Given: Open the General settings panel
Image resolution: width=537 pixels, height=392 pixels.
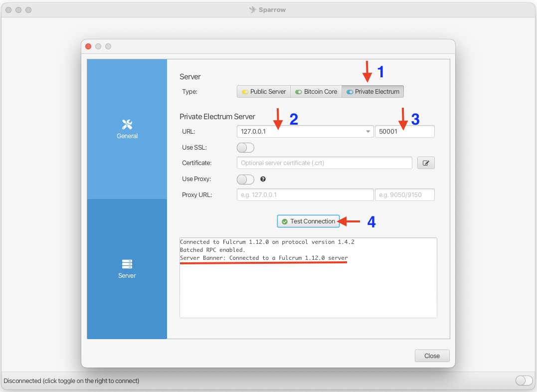Looking at the screenshot, I should [x=127, y=129].
